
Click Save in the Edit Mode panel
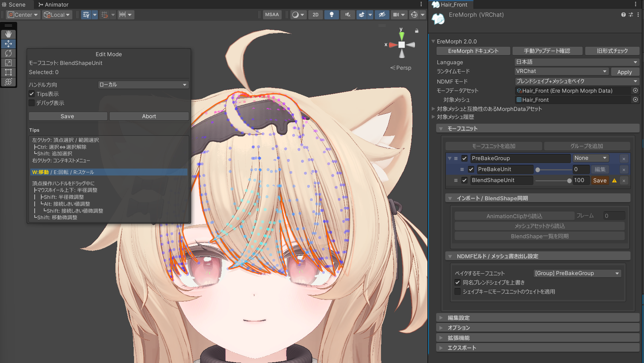[68, 116]
